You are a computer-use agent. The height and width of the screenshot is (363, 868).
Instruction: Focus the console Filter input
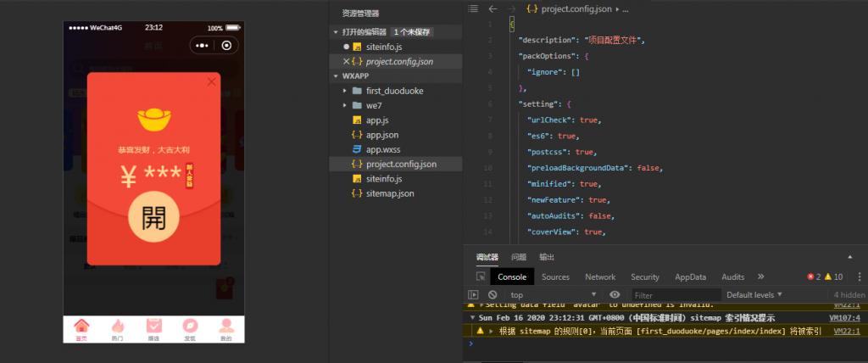click(x=676, y=295)
